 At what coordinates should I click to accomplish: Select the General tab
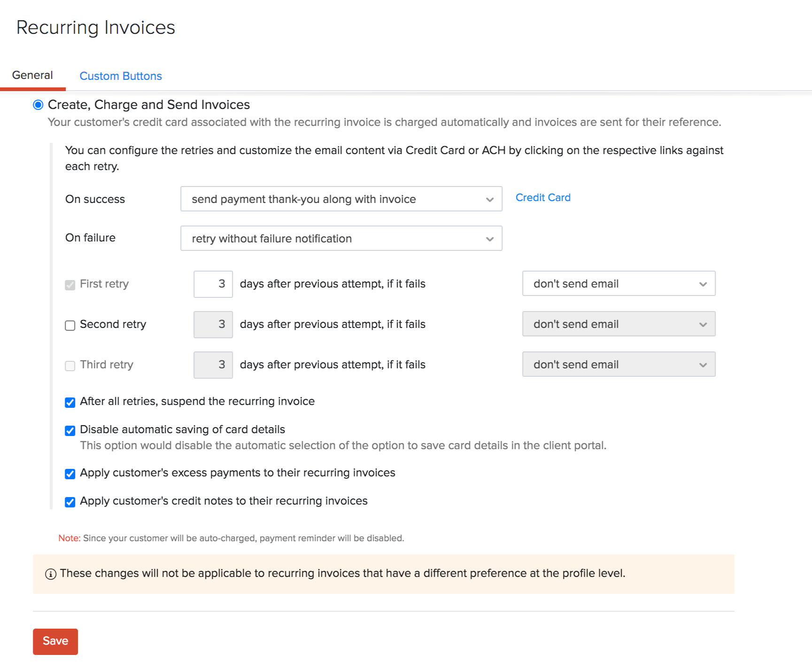[32, 76]
